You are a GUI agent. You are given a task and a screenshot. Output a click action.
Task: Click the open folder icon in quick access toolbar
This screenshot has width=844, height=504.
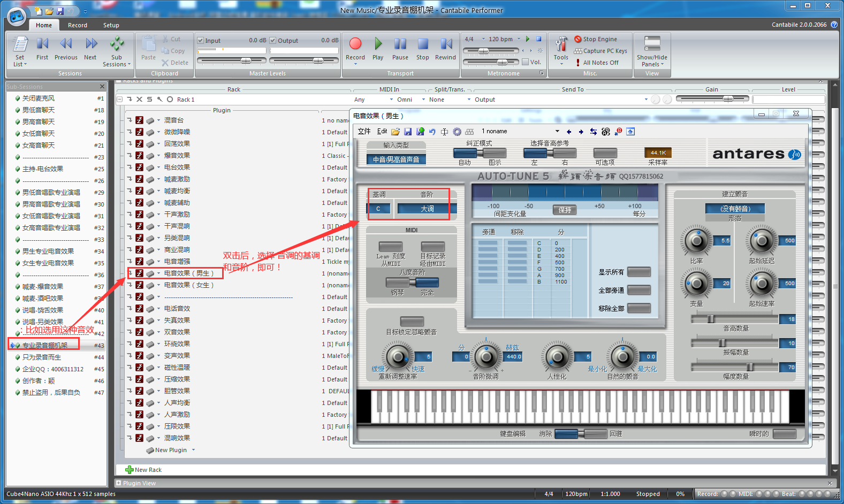(49, 11)
